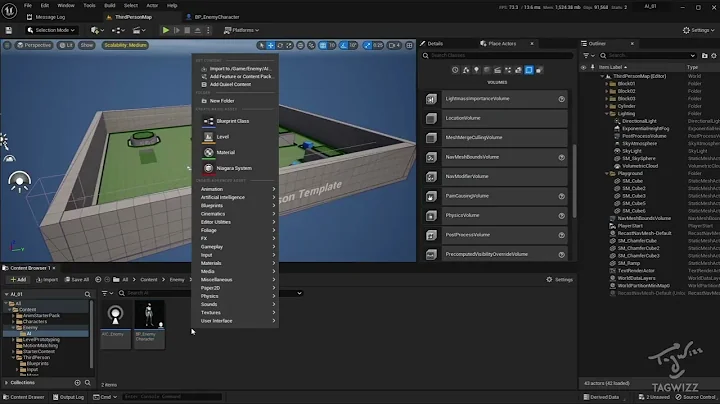Click the Search Classes field
Image resolution: width=720 pixels, height=404 pixels.
pyautogui.click(x=497, y=56)
